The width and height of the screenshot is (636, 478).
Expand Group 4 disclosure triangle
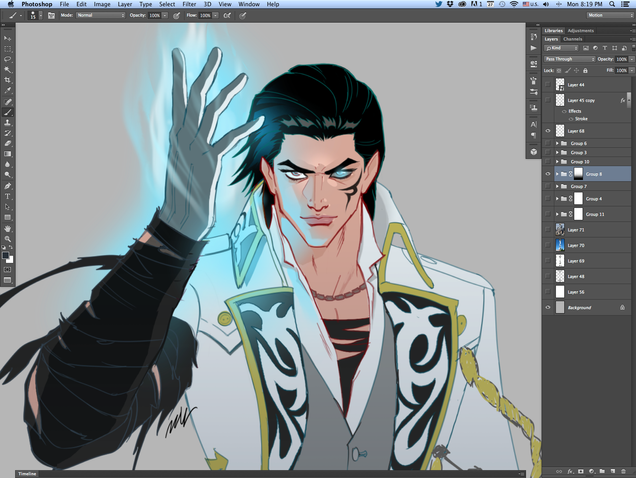(x=557, y=198)
